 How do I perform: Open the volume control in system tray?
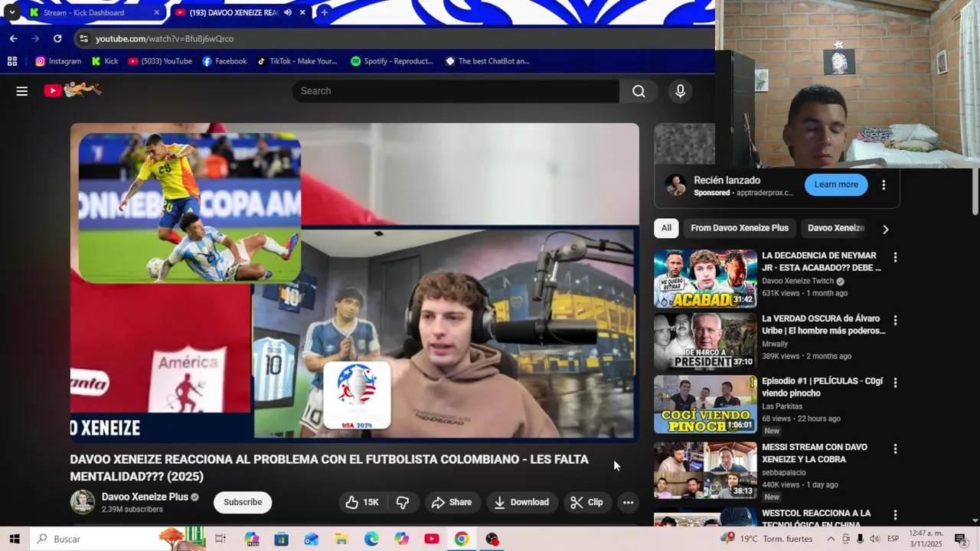point(874,539)
